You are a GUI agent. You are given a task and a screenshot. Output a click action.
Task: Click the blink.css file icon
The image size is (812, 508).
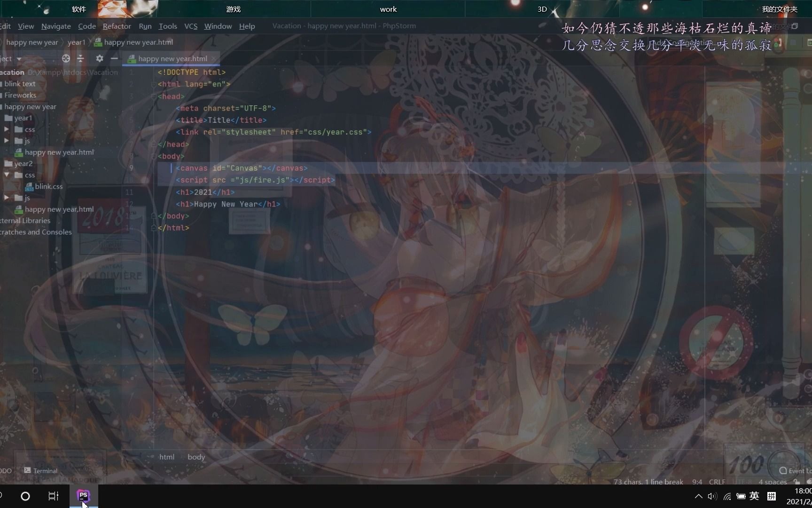(x=30, y=187)
